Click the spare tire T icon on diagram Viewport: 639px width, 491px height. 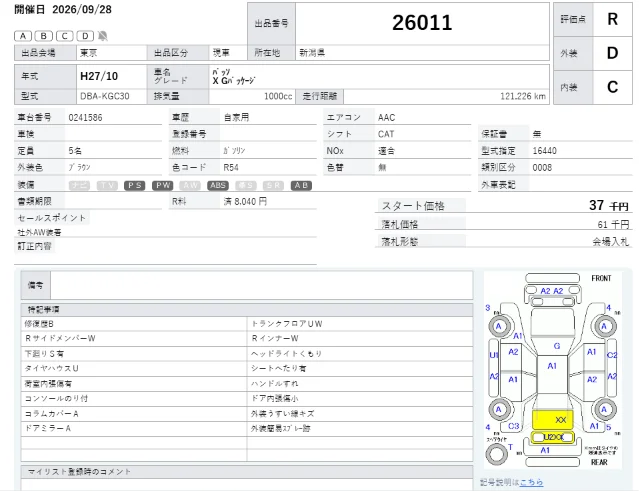pyautogui.click(x=497, y=454)
